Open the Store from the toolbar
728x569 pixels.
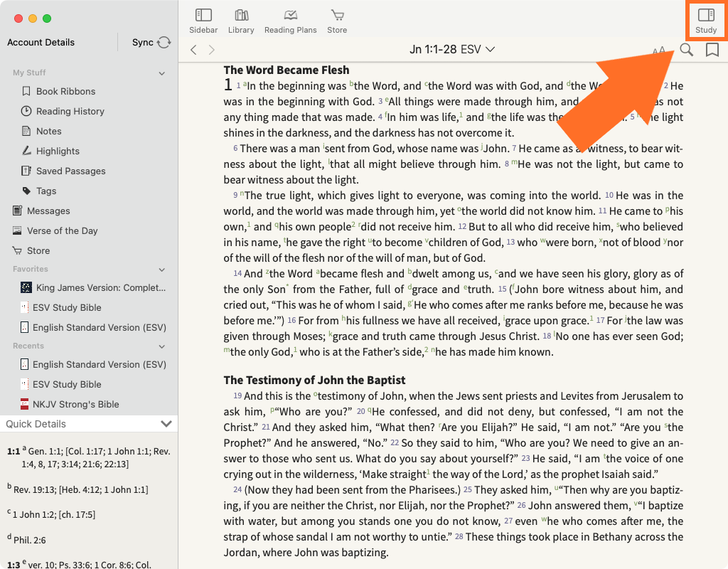(x=337, y=21)
